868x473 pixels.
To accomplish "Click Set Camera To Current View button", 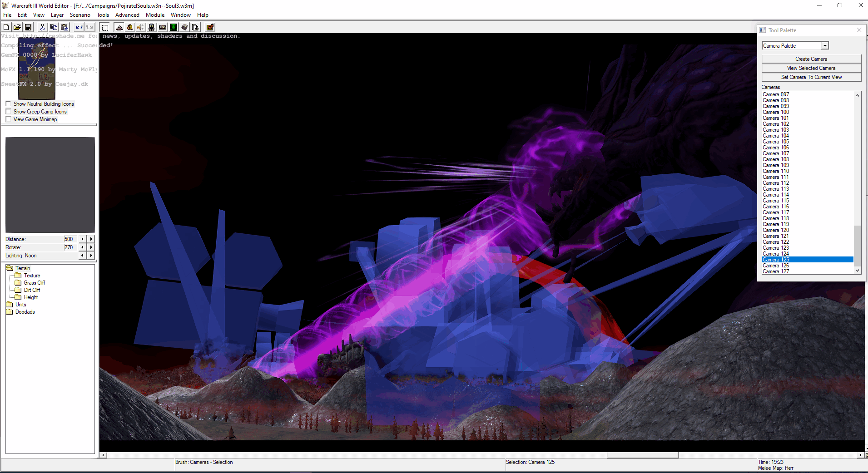I will click(x=811, y=77).
